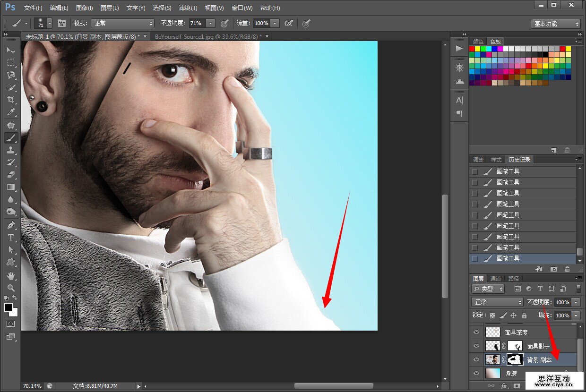Image resolution: width=586 pixels, height=392 pixels.
Task: Select the Eyedropper tool
Action: tap(10, 112)
